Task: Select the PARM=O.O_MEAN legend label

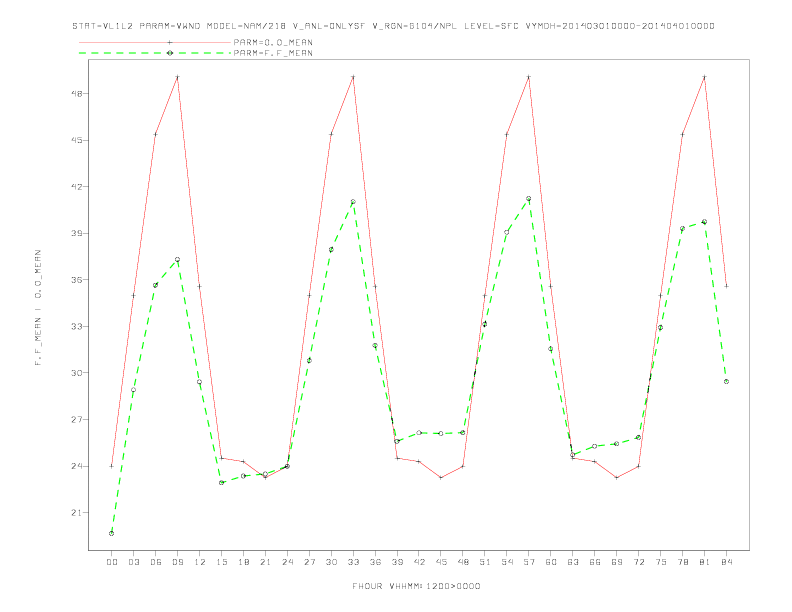Action: coord(273,42)
